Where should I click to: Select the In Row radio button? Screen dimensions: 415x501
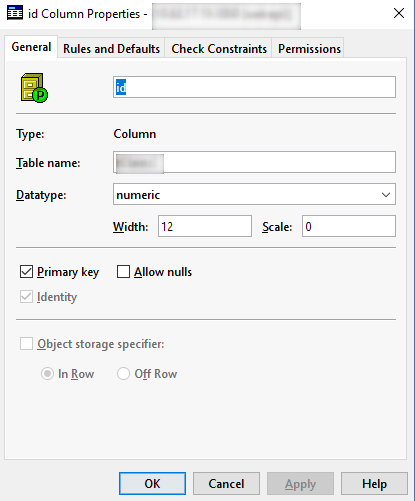point(47,374)
